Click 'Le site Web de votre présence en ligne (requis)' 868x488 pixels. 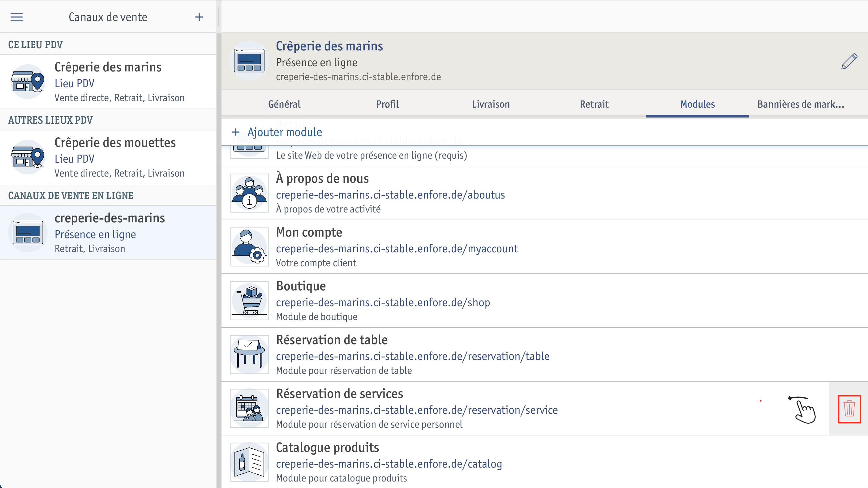pyautogui.click(x=371, y=155)
